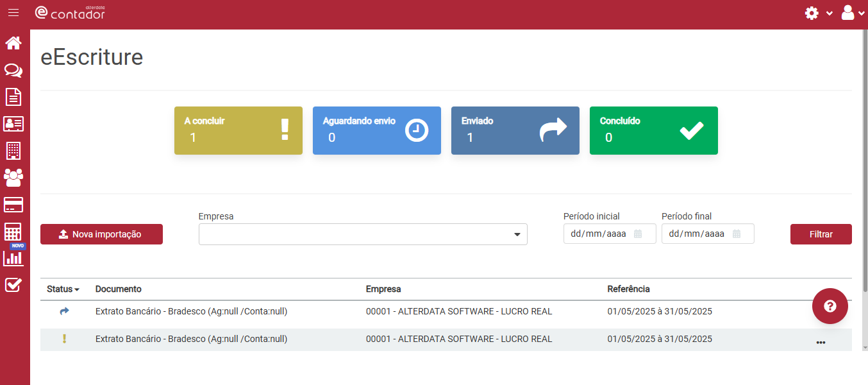Open calendar picker for Período final
Screen dimensions: 868x385
(x=737, y=234)
